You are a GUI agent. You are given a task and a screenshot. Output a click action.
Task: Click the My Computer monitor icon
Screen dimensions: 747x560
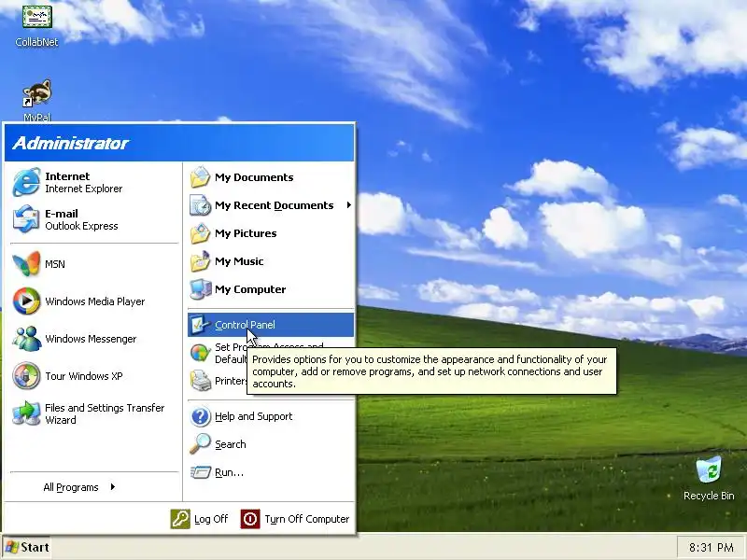(200, 289)
